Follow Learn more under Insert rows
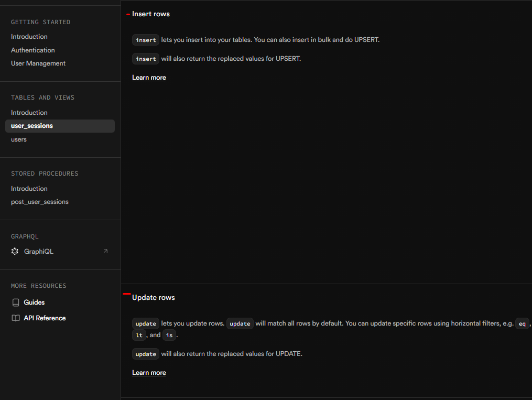The width and height of the screenshot is (532, 400). point(149,78)
